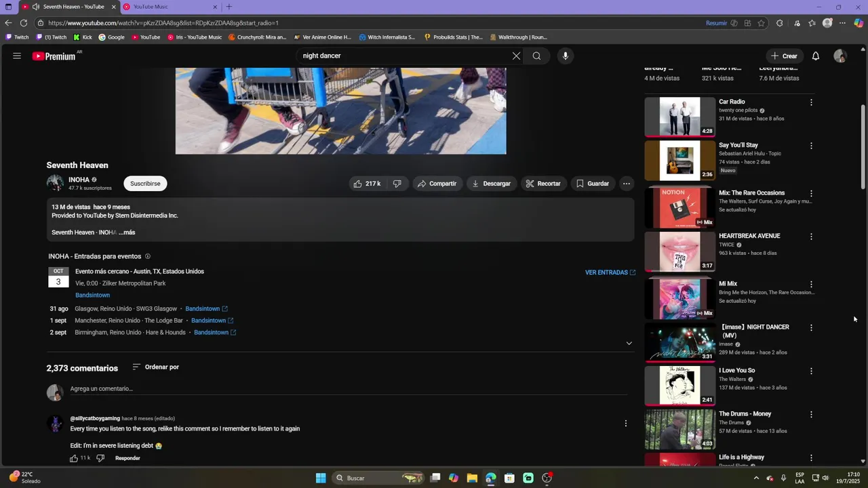Open the Twitch bookmark

(18, 37)
